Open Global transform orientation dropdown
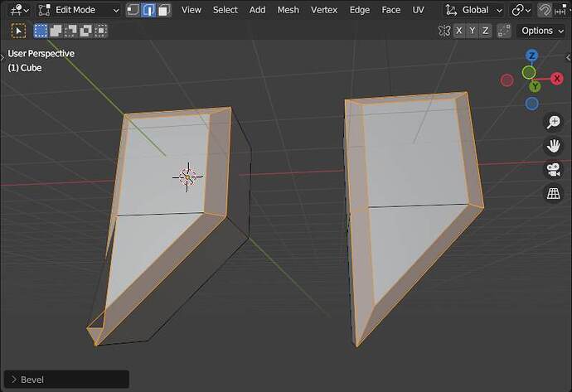 [x=474, y=10]
